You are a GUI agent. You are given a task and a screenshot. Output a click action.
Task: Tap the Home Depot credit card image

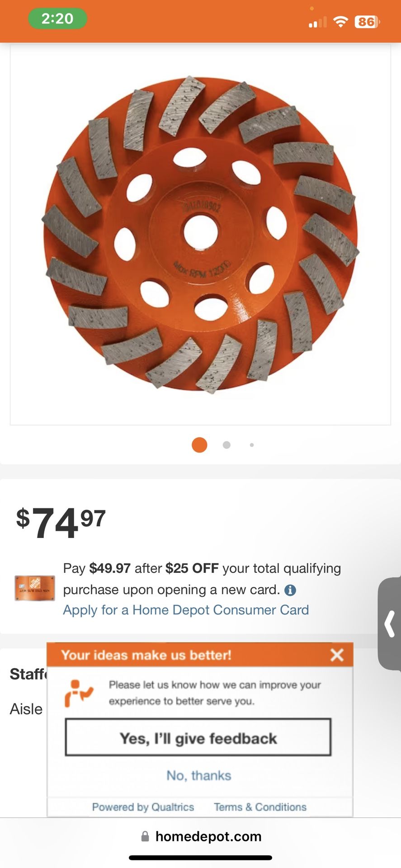coord(35,588)
